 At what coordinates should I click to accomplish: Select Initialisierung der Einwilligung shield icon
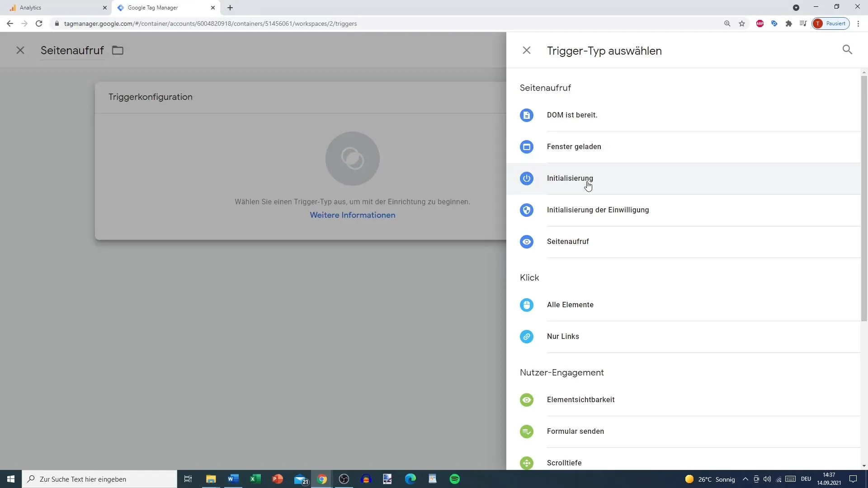[527, 210]
